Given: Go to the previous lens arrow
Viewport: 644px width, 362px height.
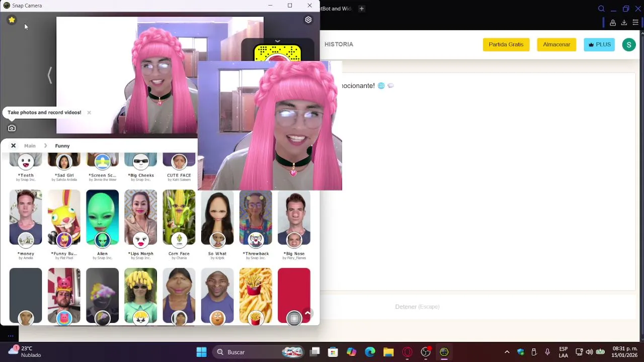Looking at the screenshot, I should (50, 75).
